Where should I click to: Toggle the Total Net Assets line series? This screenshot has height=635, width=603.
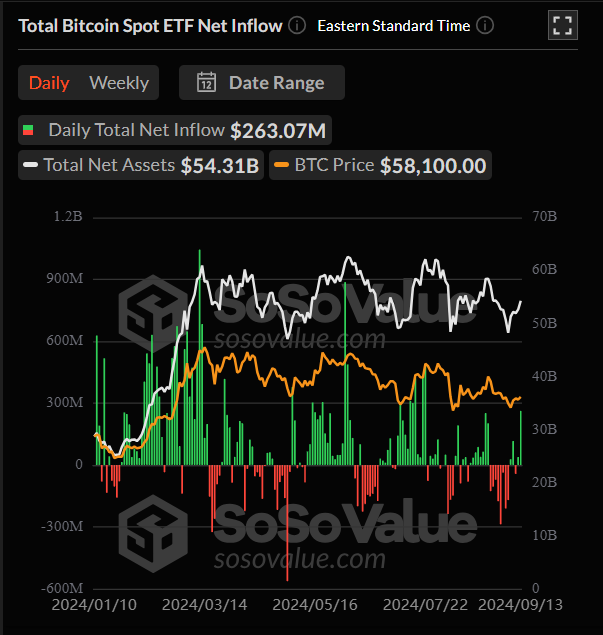tap(141, 165)
